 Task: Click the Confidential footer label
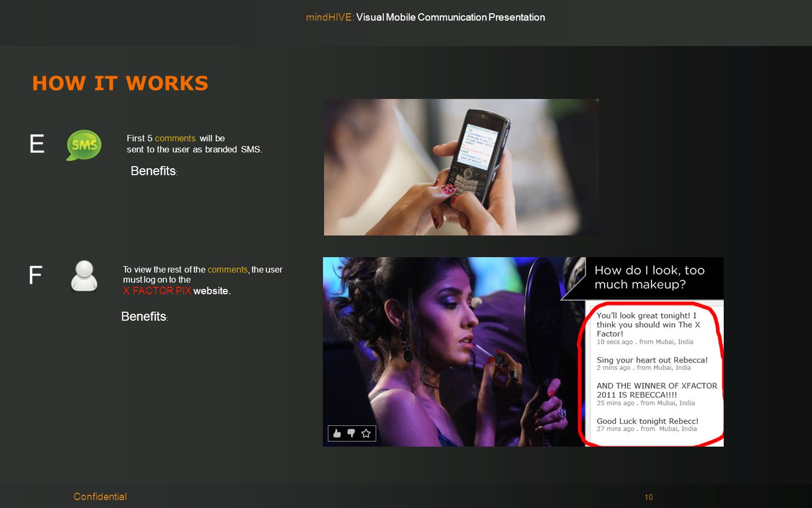pos(100,496)
